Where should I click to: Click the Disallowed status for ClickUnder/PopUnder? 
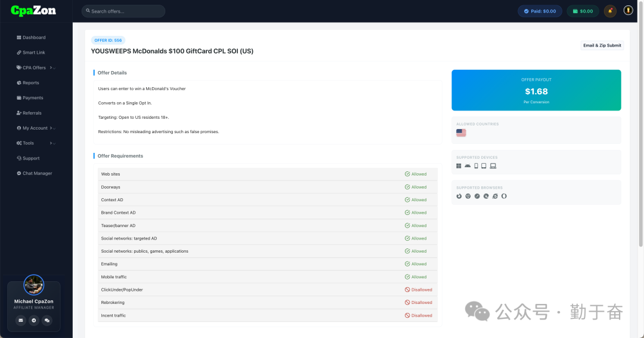(x=419, y=290)
